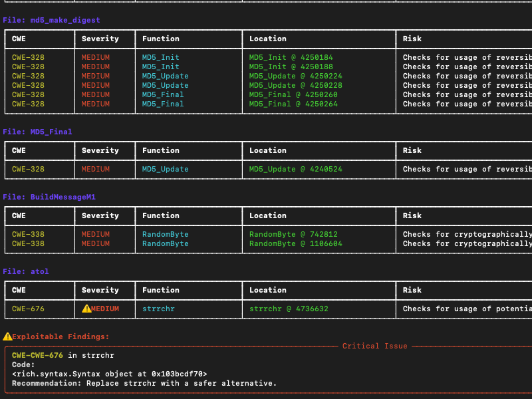Viewport: 532px width, 399px height.
Task: Click warning icon before Exploitable Findings heading
Action: pyautogui.click(x=7, y=336)
